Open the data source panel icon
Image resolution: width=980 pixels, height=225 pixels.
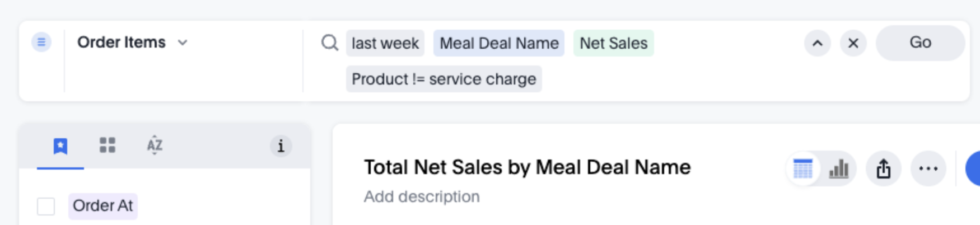(41, 42)
